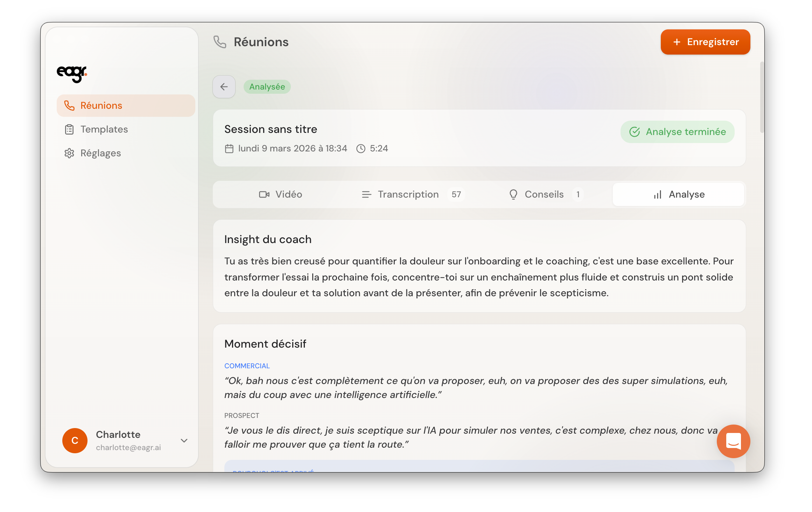Click the Réglages gear icon in sidebar
The height and width of the screenshot is (512, 812).
(x=69, y=153)
